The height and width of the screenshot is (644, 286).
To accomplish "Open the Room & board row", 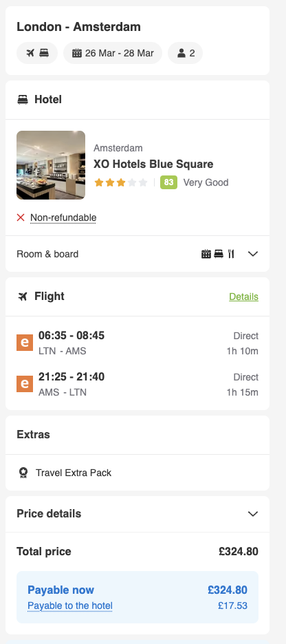I will point(137,254).
